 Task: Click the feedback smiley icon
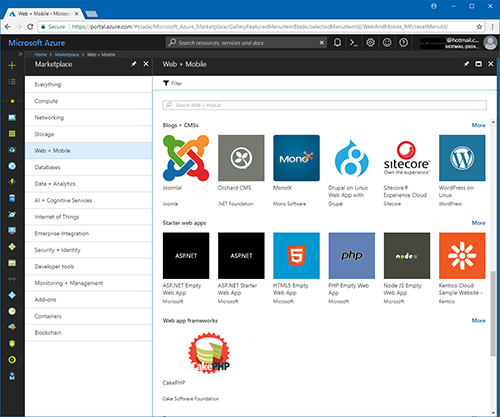(x=387, y=43)
